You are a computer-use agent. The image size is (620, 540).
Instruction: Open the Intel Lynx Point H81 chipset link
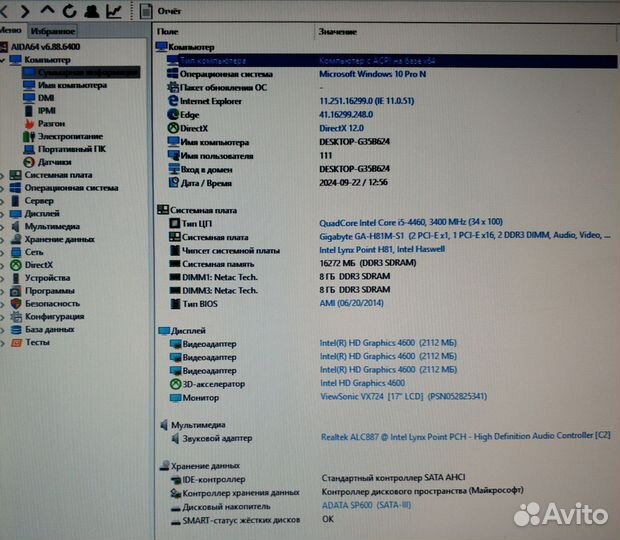[x=382, y=249]
